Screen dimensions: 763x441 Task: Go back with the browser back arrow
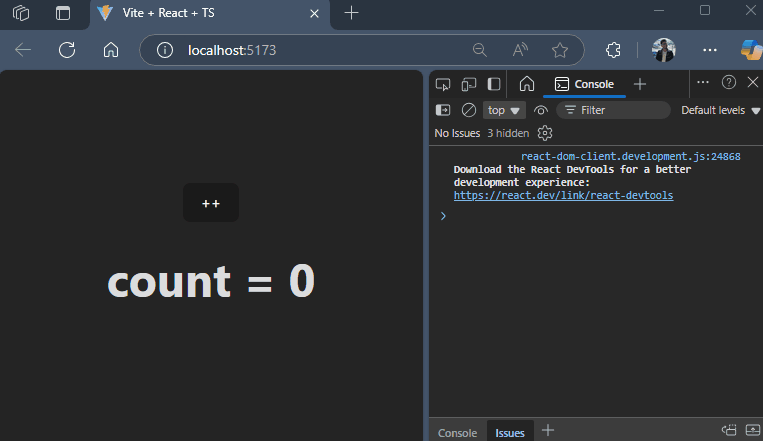coord(23,50)
